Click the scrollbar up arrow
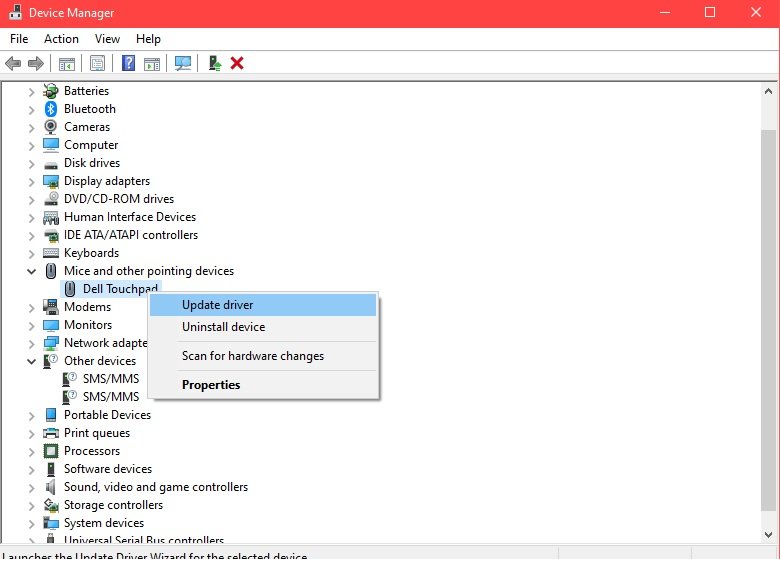 click(x=768, y=92)
